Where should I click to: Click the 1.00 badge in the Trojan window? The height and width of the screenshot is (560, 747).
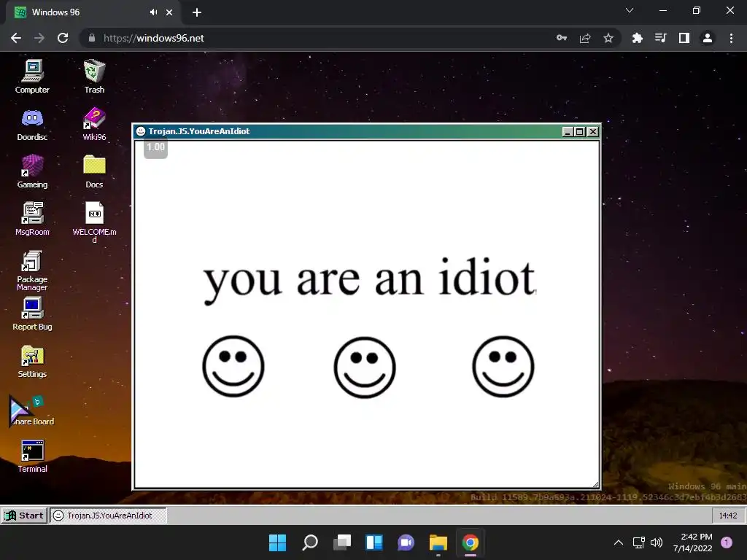(x=156, y=147)
